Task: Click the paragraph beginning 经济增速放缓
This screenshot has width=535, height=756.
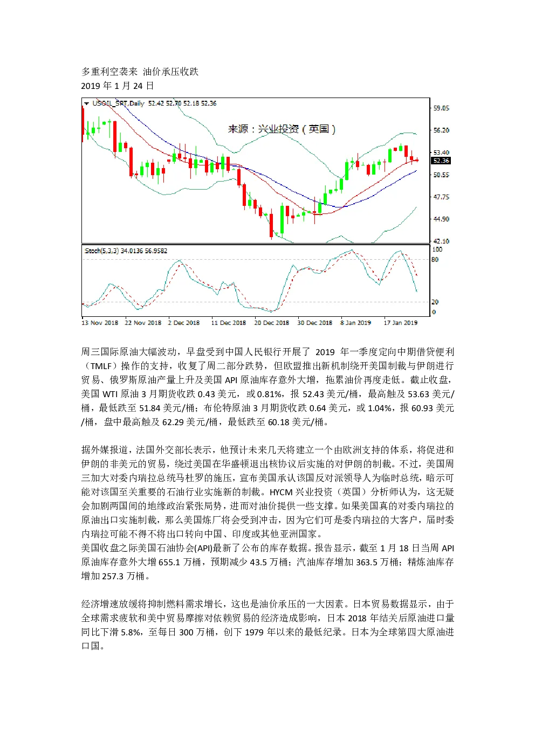Action: point(268,625)
